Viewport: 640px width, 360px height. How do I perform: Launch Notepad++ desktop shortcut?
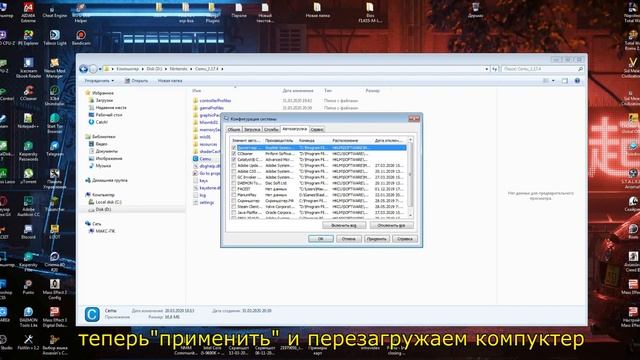[x=28, y=121]
